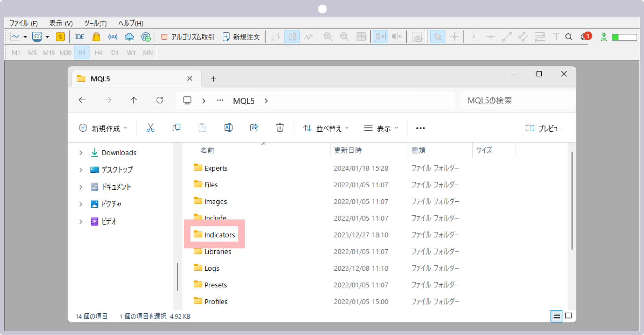Select the Indicators folder
This screenshot has height=335, width=644.
point(214,235)
